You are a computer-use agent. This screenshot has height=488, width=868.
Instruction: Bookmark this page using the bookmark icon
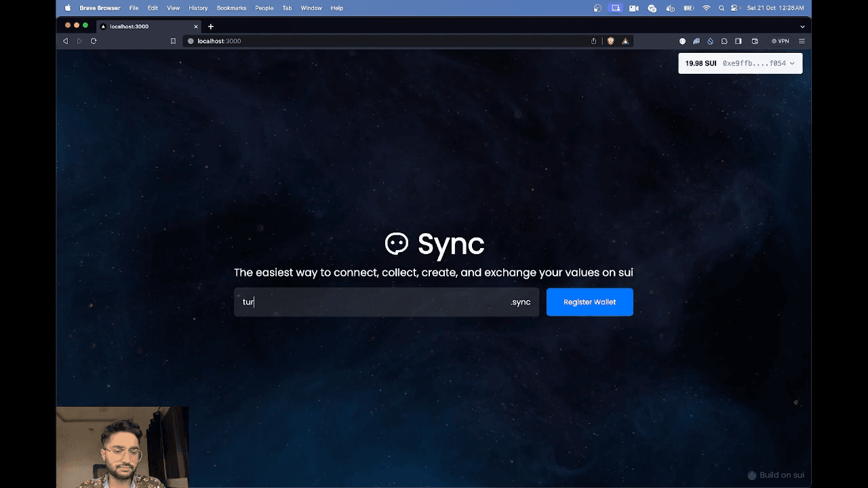click(x=173, y=41)
